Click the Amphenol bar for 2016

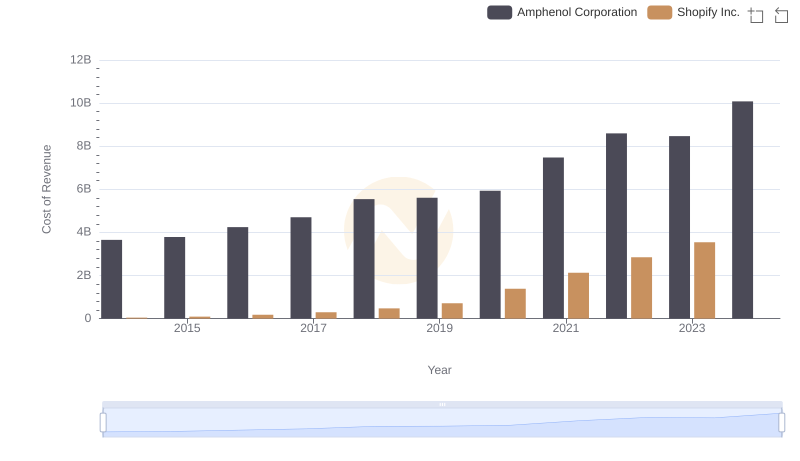pyautogui.click(x=238, y=273)
